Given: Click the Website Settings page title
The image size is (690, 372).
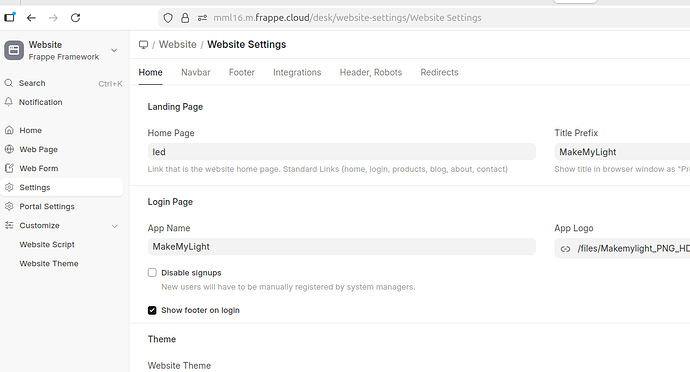Looking at the screenshot, I should pyautogui.click(x=246, y=44).
